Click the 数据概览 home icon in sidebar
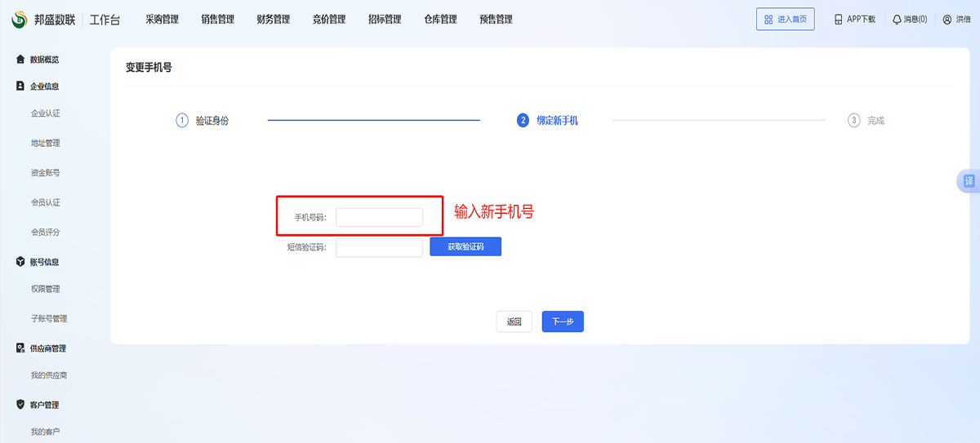 coord(20,59)
